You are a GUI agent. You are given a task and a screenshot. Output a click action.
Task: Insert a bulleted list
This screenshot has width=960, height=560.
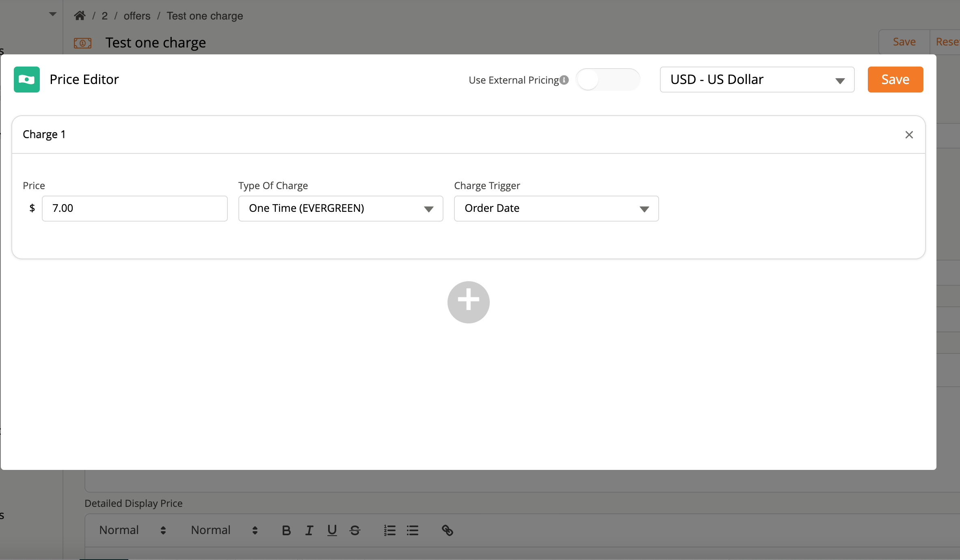click(412, 530)
